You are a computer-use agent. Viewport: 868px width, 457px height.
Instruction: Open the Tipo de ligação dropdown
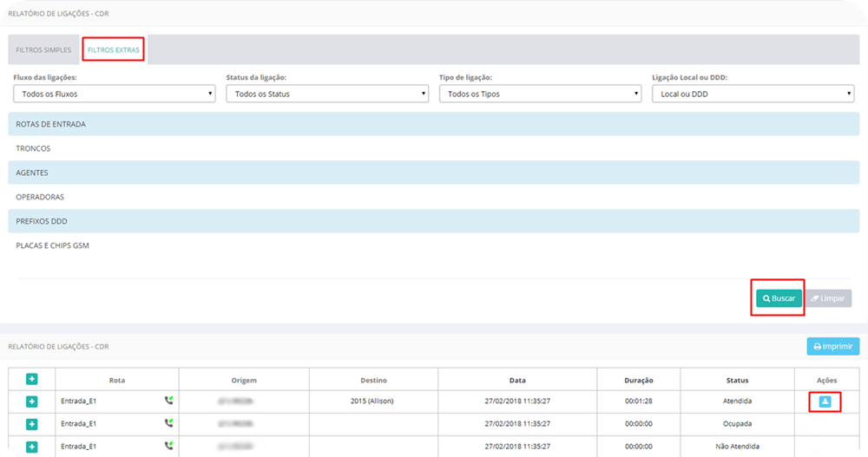(540, 94)
